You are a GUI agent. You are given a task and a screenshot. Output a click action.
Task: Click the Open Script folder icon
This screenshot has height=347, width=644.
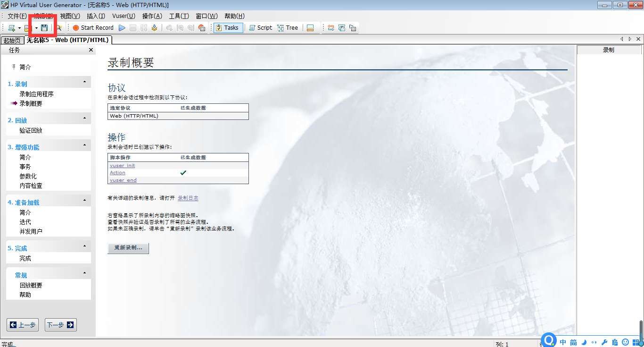tap(28, 28)
